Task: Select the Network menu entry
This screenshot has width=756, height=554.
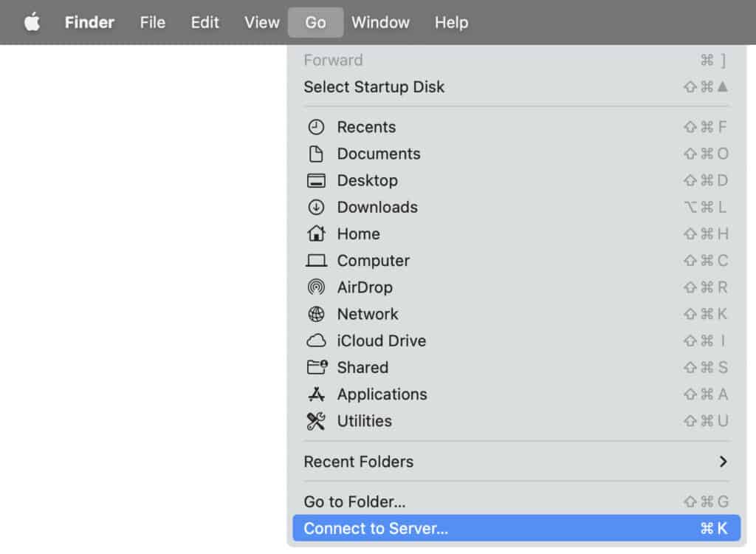Action: [x=516, y=314]
